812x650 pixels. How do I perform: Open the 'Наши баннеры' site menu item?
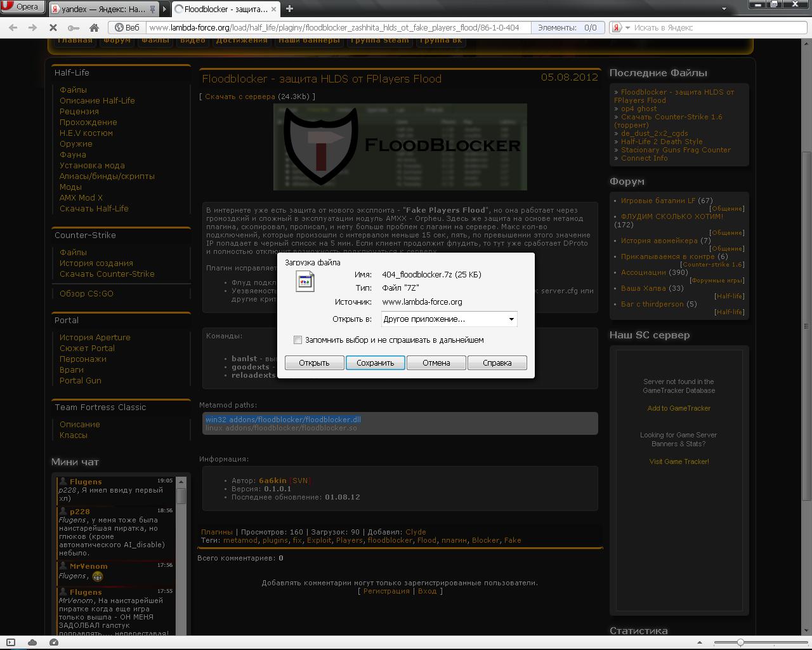coord(309,41)
